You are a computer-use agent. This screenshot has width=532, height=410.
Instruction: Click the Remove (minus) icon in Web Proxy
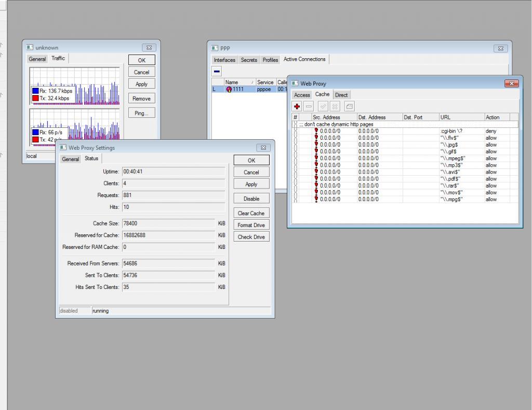point(309,106)
